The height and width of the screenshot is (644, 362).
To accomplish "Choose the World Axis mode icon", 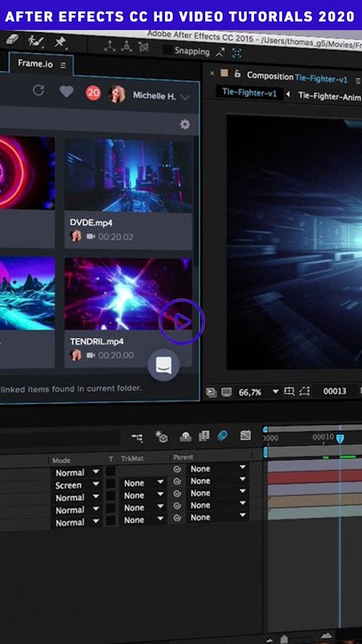I will coord(127,47).
